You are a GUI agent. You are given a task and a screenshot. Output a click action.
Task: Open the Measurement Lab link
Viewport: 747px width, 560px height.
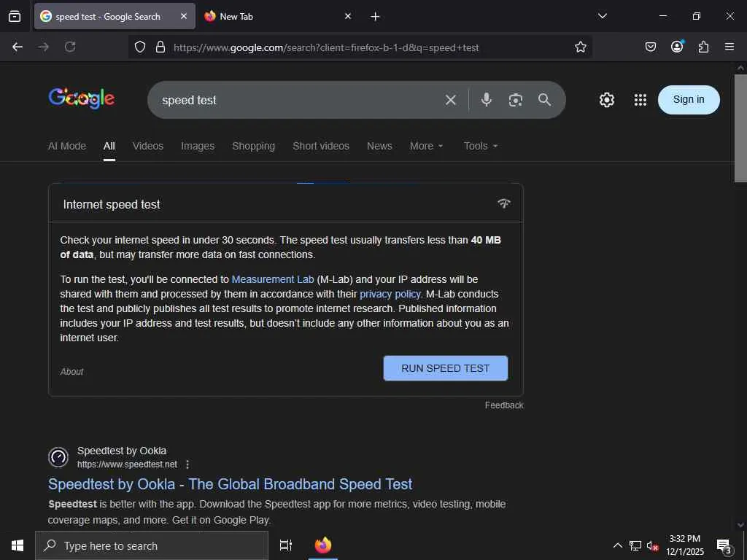[x=273, y=279]
